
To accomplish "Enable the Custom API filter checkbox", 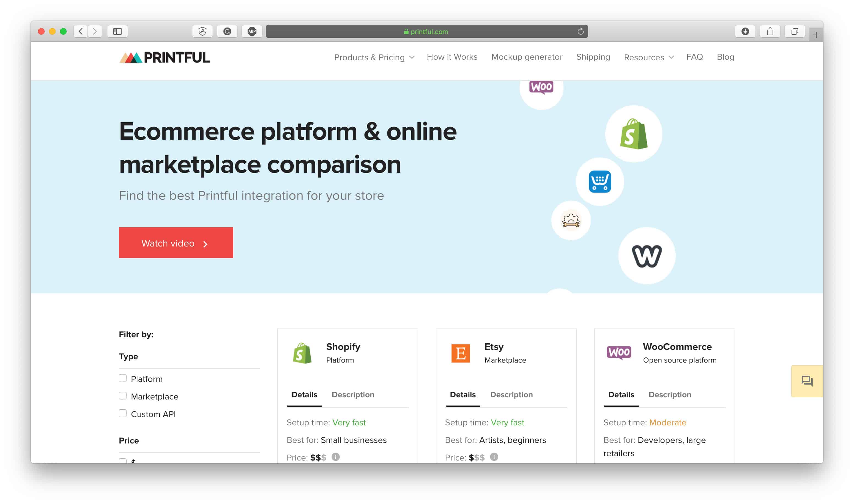I will [122, 413].
